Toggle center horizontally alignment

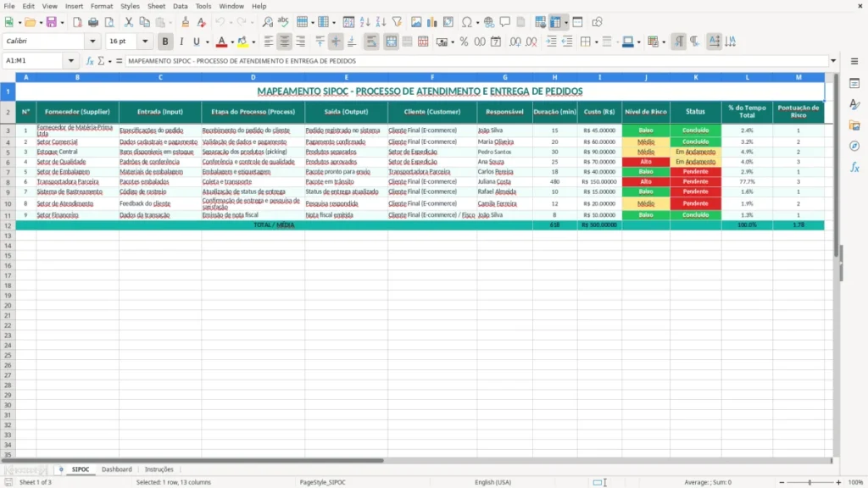click(x=285, y=42)
